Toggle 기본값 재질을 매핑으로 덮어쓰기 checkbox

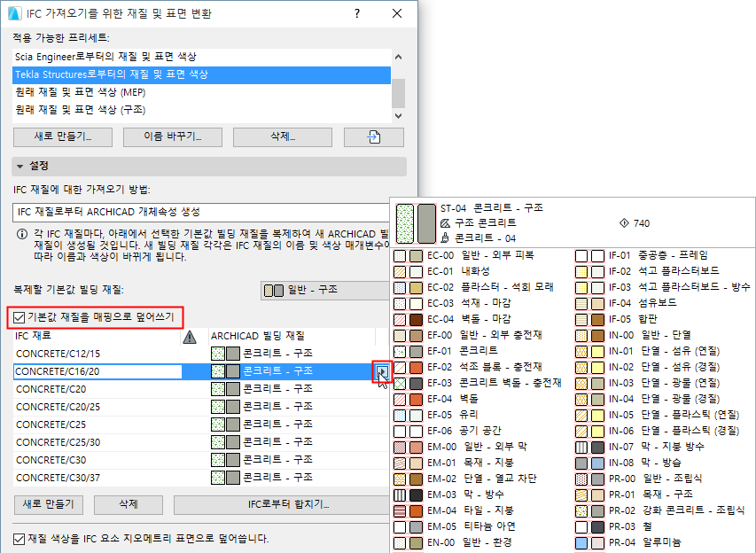(19, 317)
